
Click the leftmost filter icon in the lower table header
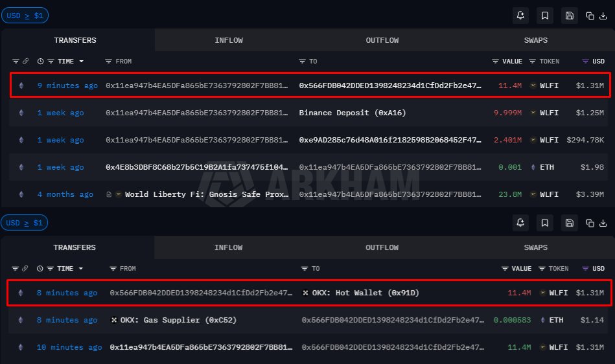pyautogui.click(x=16, y=268)
